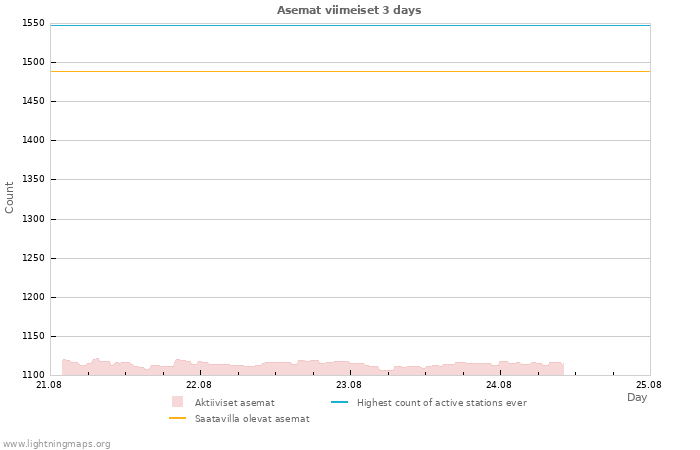Click the 22.08 date label on x-axis

[x=199, y=384]
